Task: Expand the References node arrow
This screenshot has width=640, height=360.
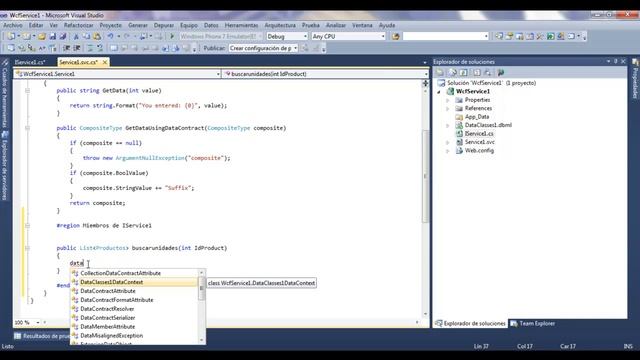Action: coord(448,109)
